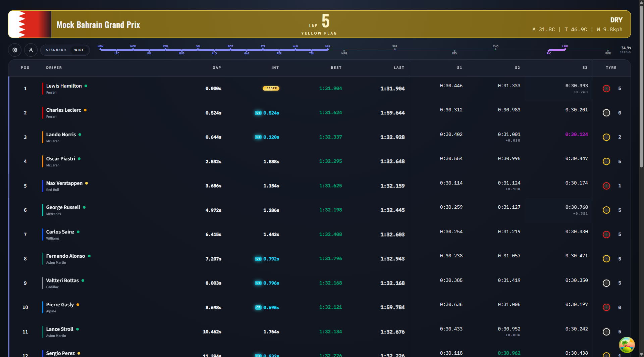
Task: Click Lance Stroll's hard tyre icon
Action: [x=606, y=332]
